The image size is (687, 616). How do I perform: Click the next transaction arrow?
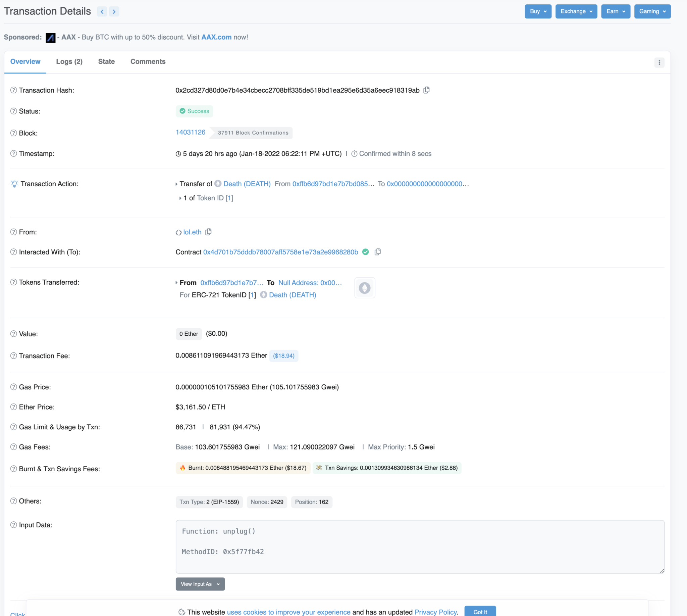pos(114,11)
